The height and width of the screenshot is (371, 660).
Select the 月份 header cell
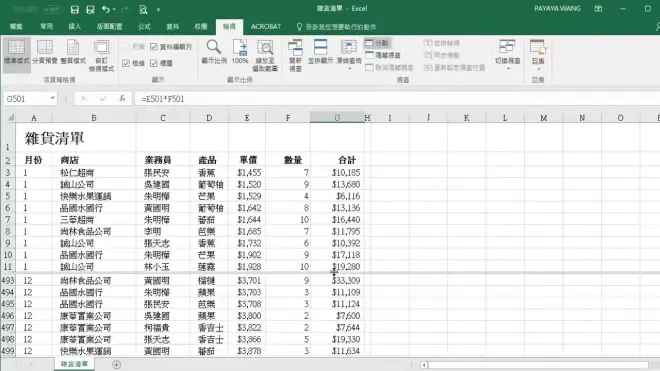(x=34, y=160)
